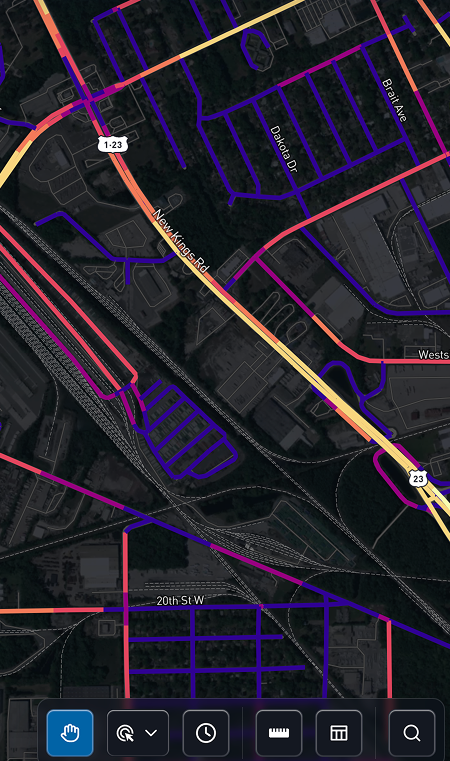Click the US 23 route shield
The height and width of the screenshot is (761, 450).
417,479
